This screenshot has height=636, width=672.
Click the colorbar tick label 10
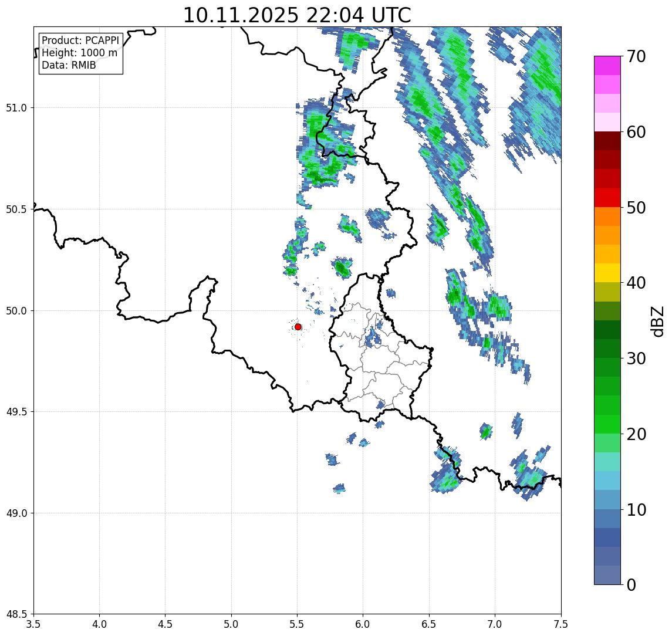(636, 509)
